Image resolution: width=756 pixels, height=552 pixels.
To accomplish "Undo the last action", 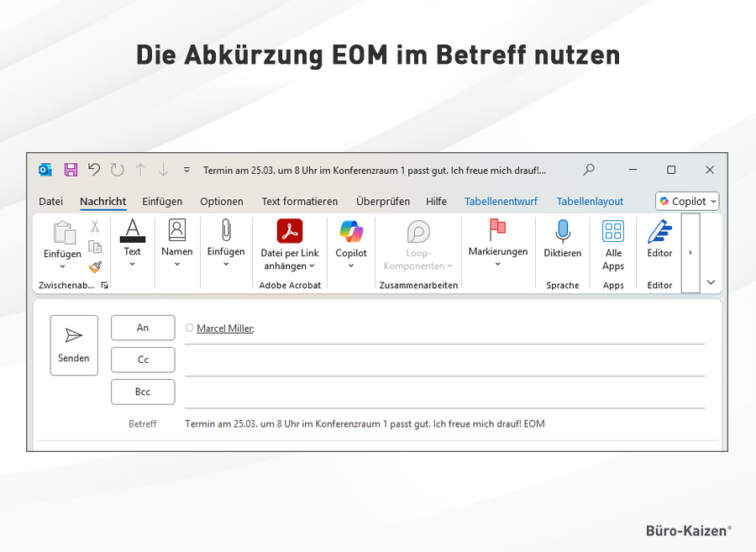I will (x=94, y=170).
